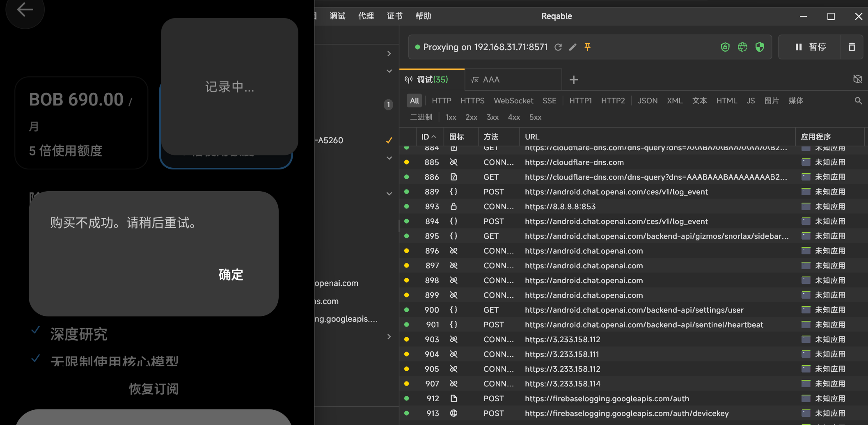
Task: Select the All filter chip
Action: (415, 101)
